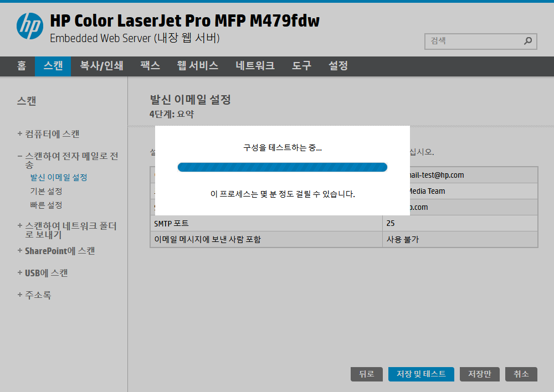Click 이메일 메시지에 보낸 사람 포함 cell
The height and width of the screenshot is (392, 554).
267,239
